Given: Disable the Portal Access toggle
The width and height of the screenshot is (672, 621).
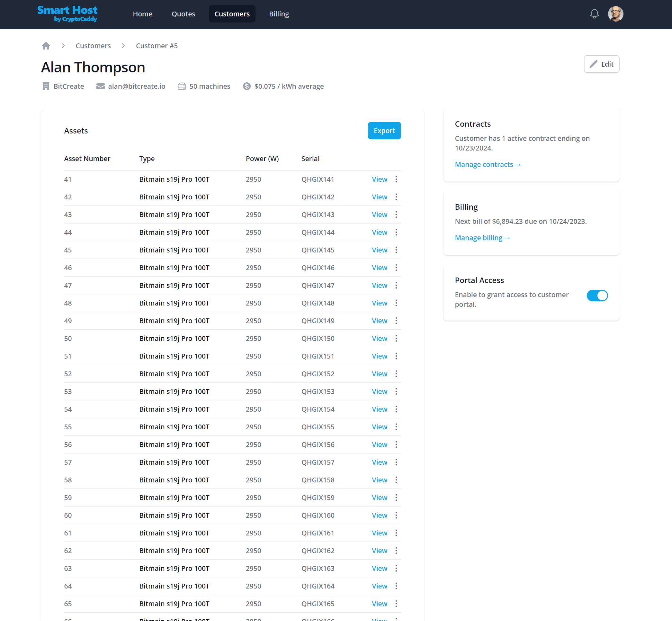Looking at the screenshot, I should click(597, 295).
